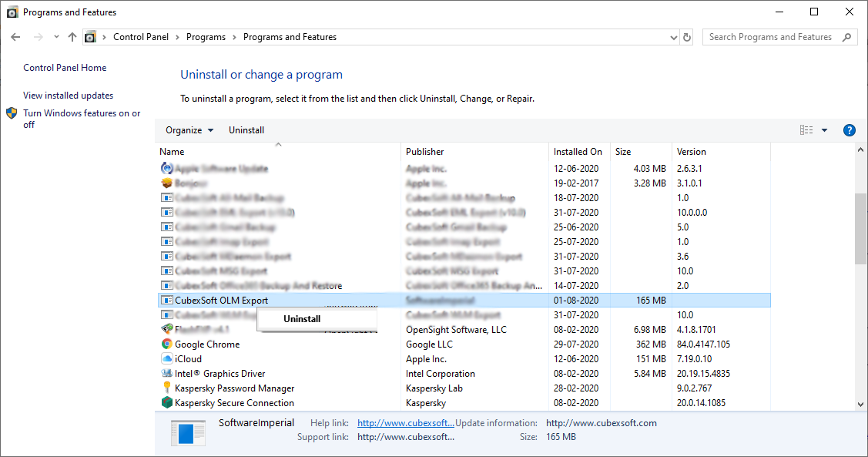This screenshot has height=457, width=868.
Task: Click the Kaspersky Password Manager key icon
Action: [166, 388]
